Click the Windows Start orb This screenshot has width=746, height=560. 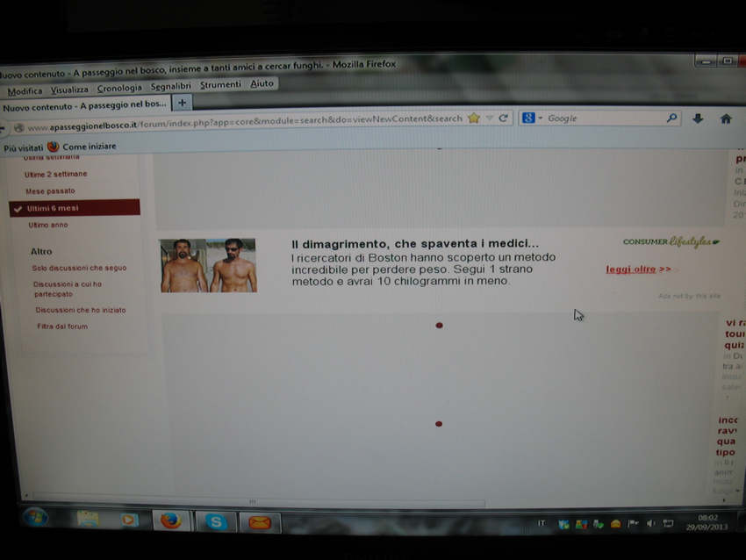coord(35,517)
